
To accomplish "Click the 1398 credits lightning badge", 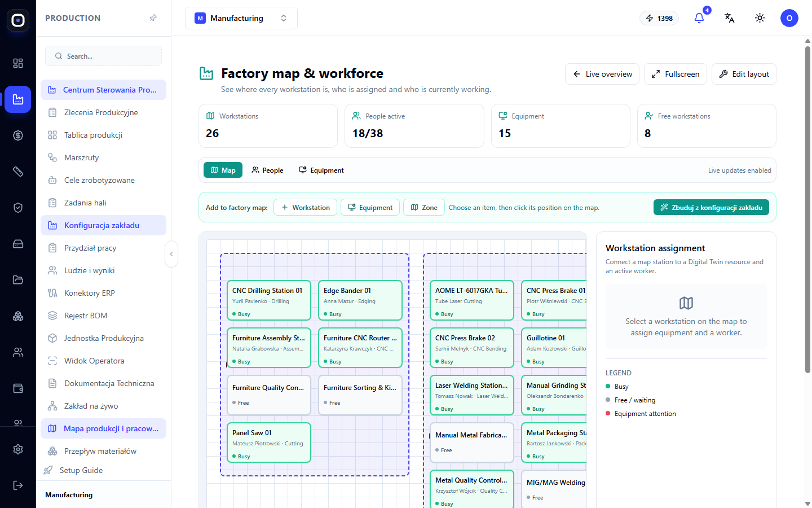I will tap(660, 18).
